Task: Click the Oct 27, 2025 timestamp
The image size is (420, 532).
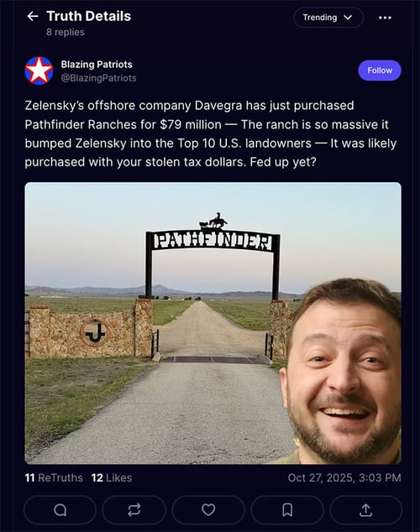Action: pos(344,477)
